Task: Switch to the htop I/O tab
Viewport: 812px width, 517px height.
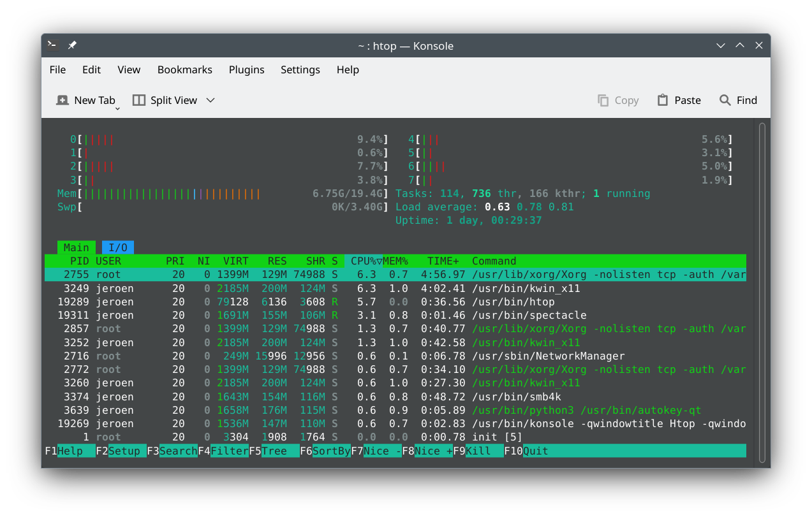Action: [118, 247]
